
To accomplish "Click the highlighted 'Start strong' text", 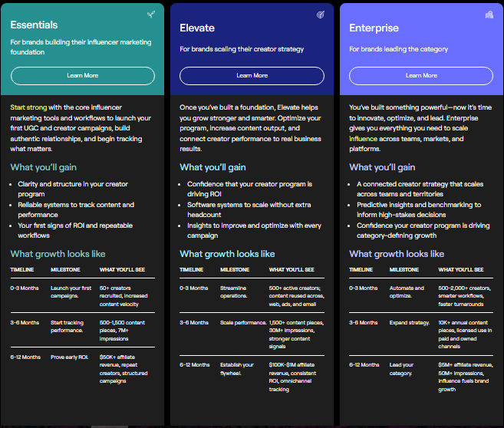I will (x=28, y=107).
